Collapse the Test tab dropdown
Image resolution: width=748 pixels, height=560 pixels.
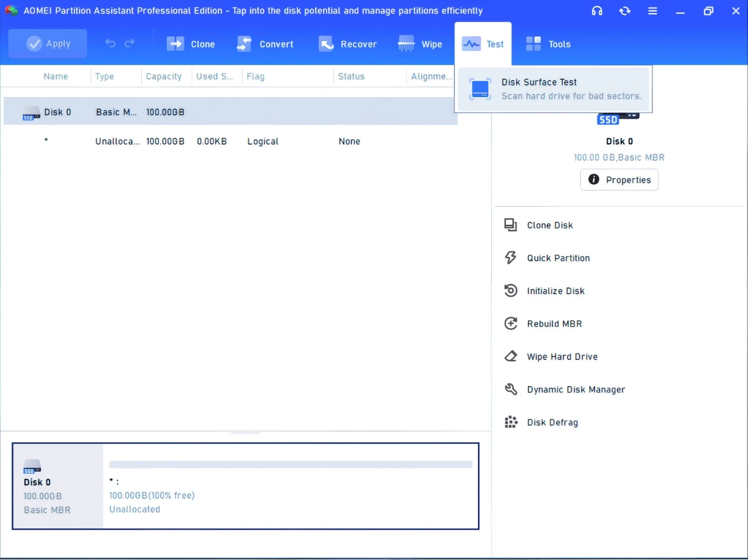point(483,44)
